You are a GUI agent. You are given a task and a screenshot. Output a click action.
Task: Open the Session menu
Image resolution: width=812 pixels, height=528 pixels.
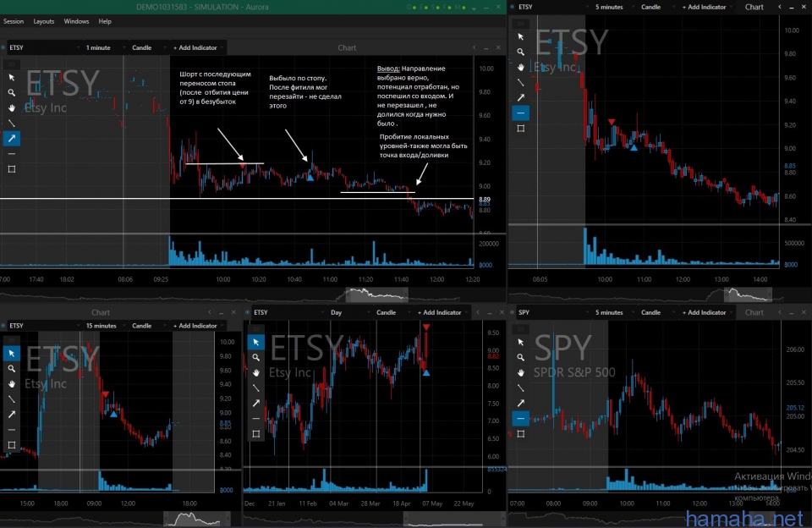click(14, 21)
